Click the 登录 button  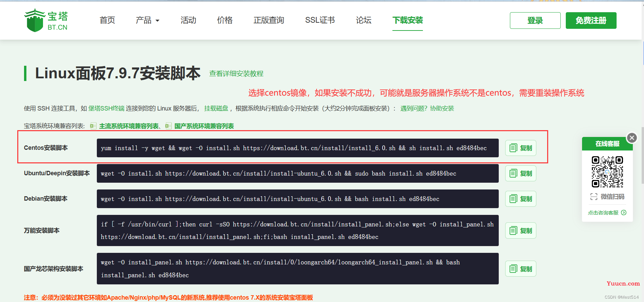[535, 20]
